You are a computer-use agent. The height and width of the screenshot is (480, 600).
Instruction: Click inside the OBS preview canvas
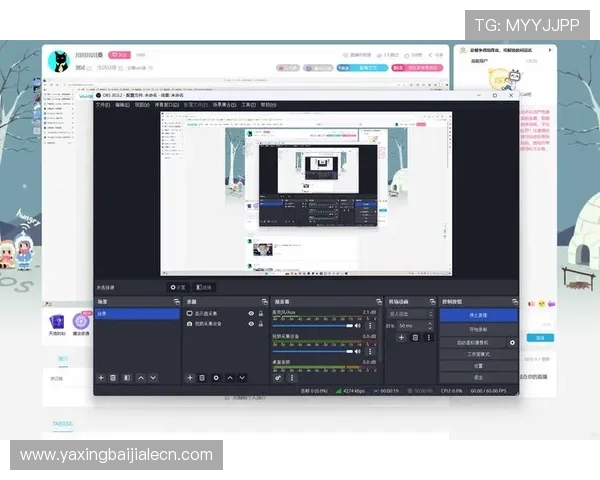[x=306, y=194]
